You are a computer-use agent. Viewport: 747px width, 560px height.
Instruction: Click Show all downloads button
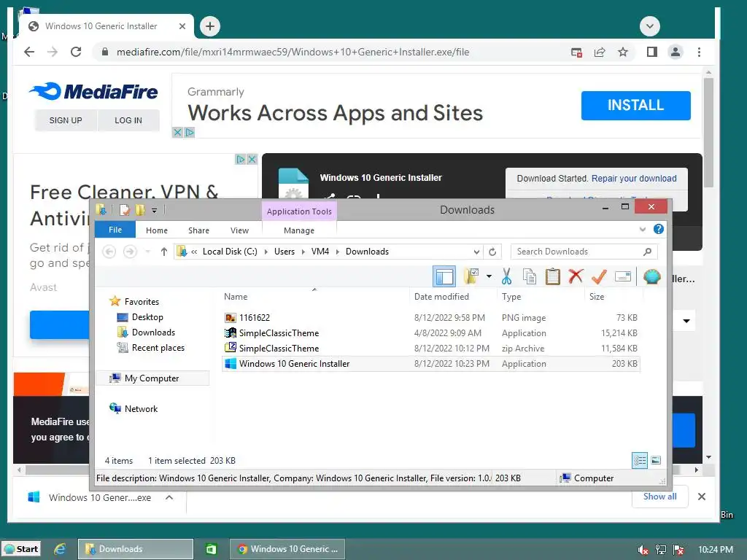coord(659,497)
